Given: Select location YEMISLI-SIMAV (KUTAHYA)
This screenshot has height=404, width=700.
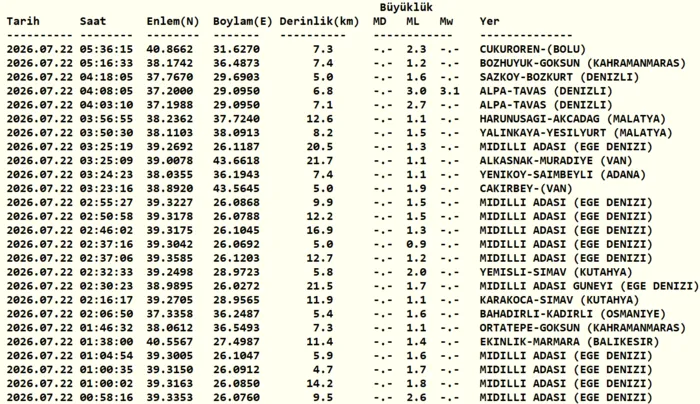Looking at the screenshot, I should 556,272.
